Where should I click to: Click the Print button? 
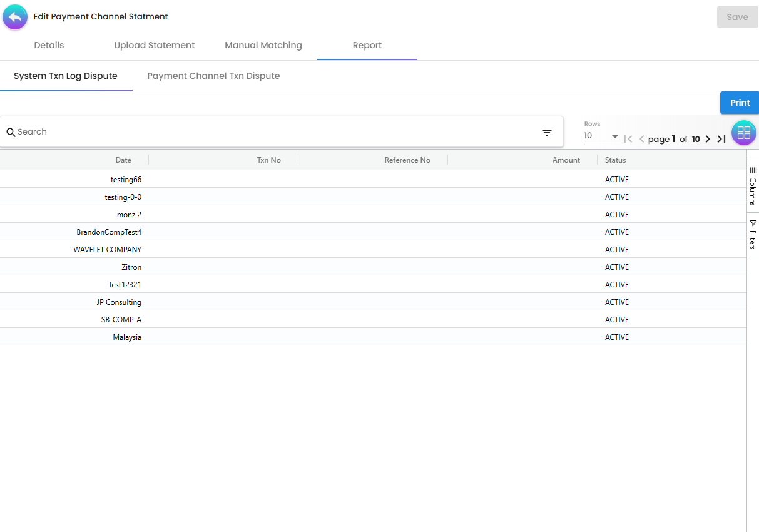point(740,103)
